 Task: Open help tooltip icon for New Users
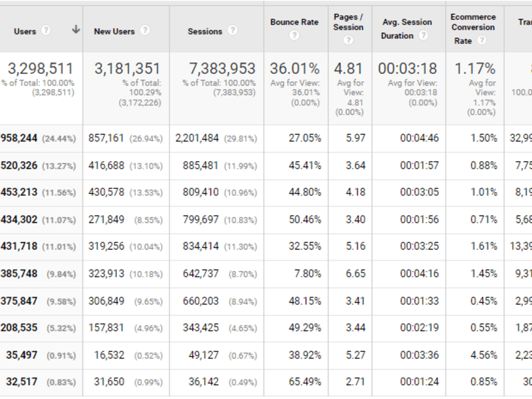pyautogui.click(x=145, y=30)
